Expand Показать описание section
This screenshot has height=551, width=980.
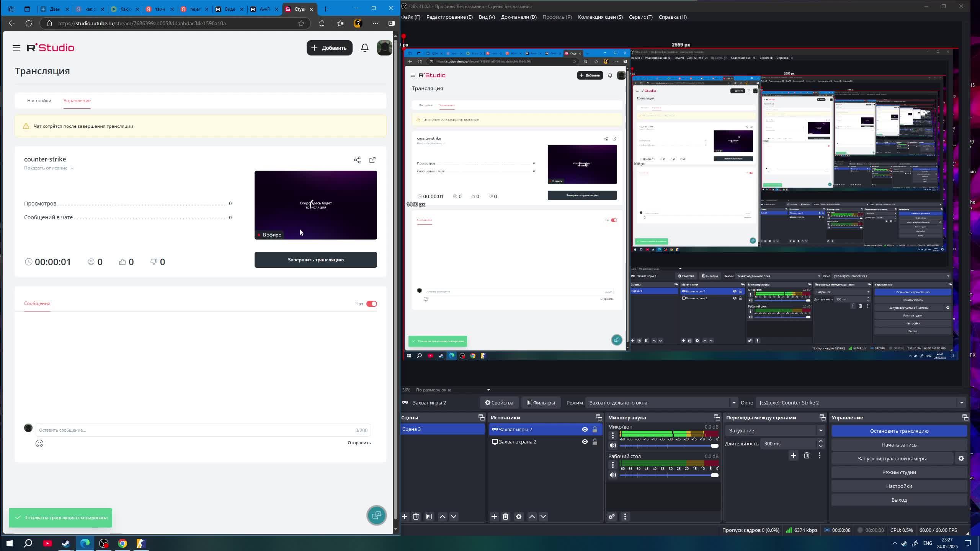(x=49, y=168)
